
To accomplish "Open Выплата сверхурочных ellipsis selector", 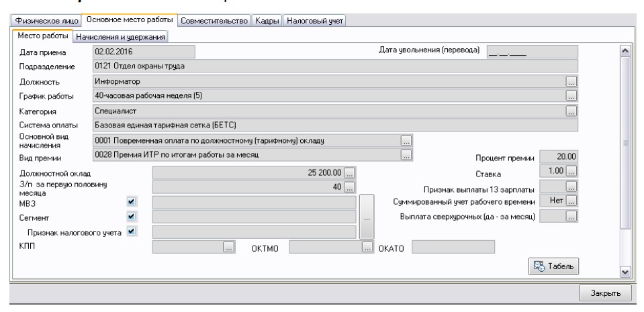I will click(x=571, y=216).
